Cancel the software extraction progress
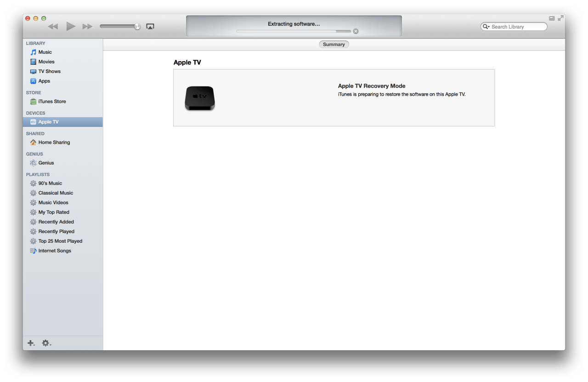The width and height of the screenshot is (588, 382). click(x=356, y=31)
